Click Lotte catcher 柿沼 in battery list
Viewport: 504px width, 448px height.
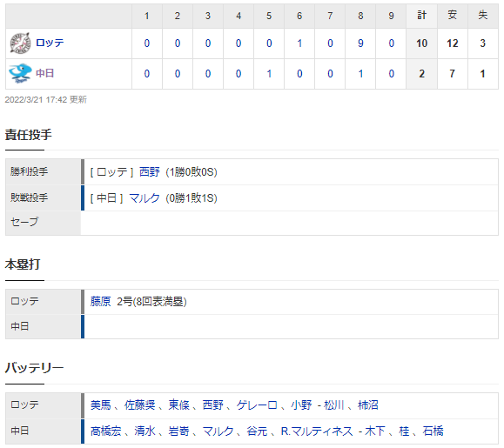[368, 405]
